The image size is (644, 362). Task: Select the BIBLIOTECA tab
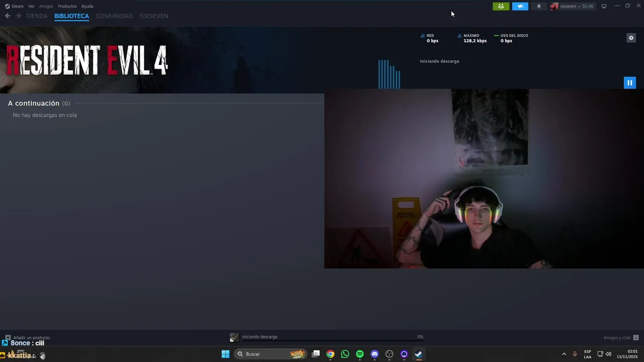pyautogui.click(x=71, y=16)
